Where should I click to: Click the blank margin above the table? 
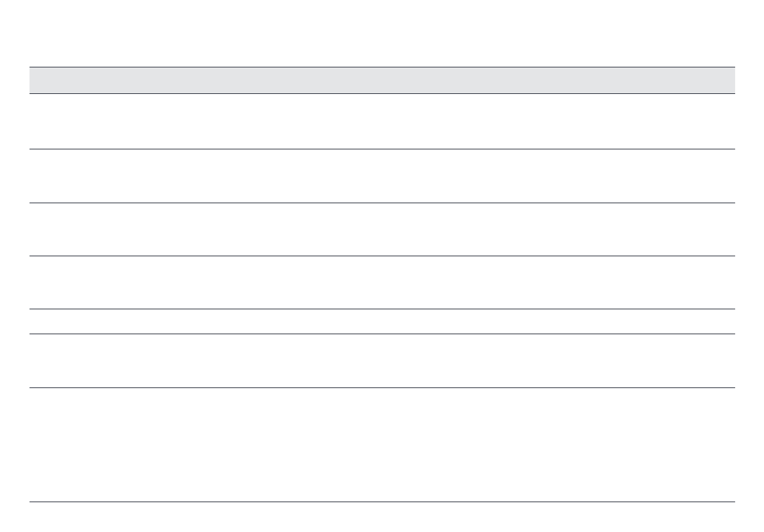pyautogui.click(x=382, y=33)
